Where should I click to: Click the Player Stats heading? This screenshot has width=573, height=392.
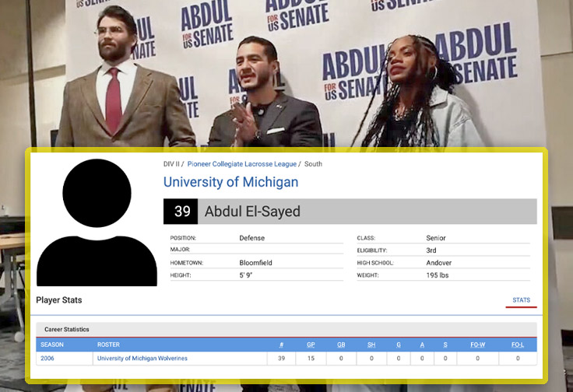pos(59,300)
